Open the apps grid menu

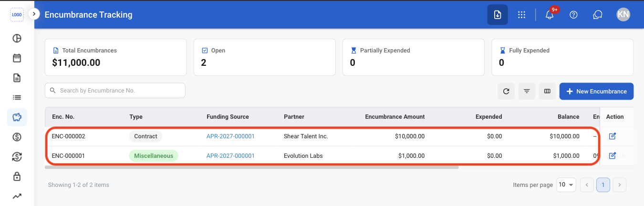(x=522, y=15)
